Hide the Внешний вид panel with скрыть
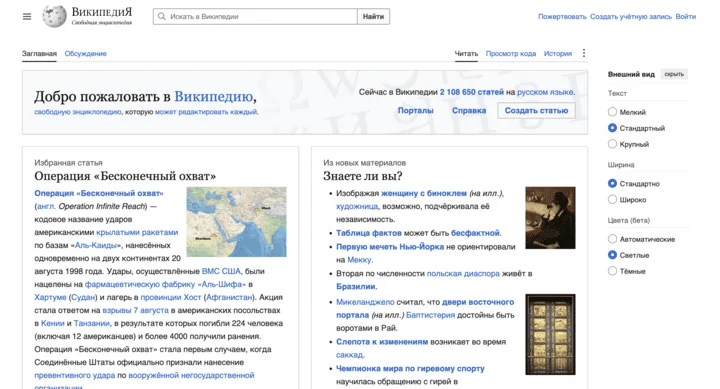The image size is (720, 389). click(x=674, y=74)
